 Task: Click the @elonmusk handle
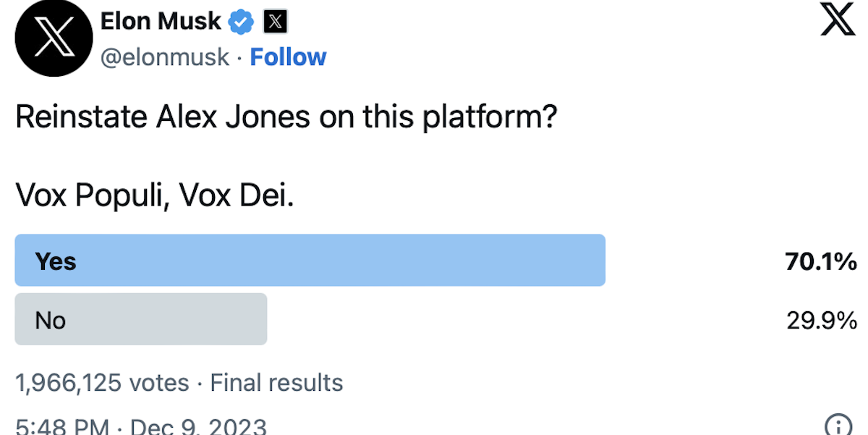pos(165,57)
